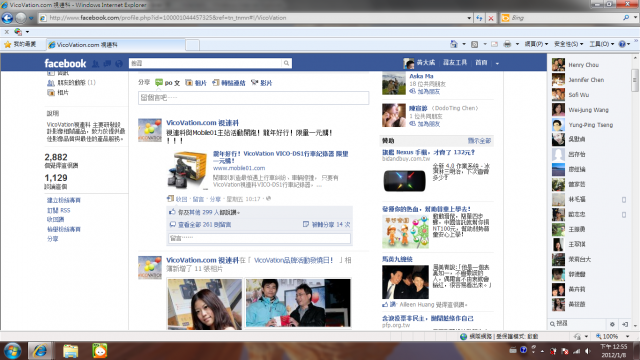
Task: Open the www.mobile01.com link
Action: pyautogui.click(x=239, y=168)
